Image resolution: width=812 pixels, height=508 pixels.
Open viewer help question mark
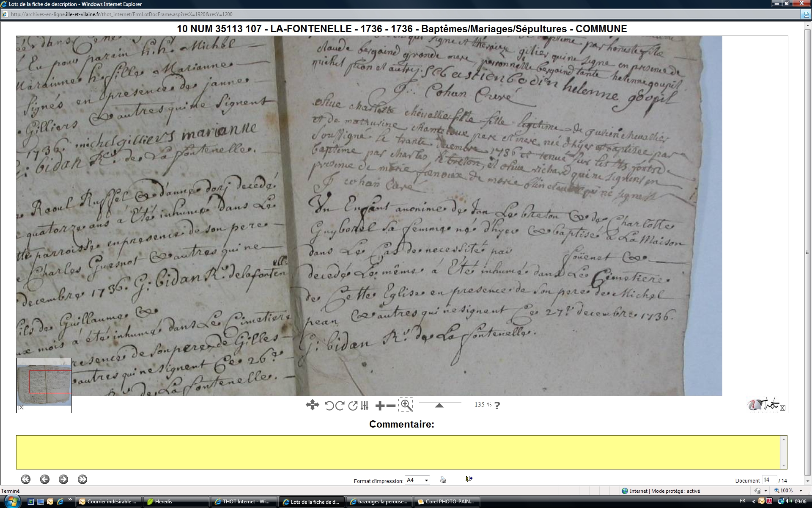(497, 405)
